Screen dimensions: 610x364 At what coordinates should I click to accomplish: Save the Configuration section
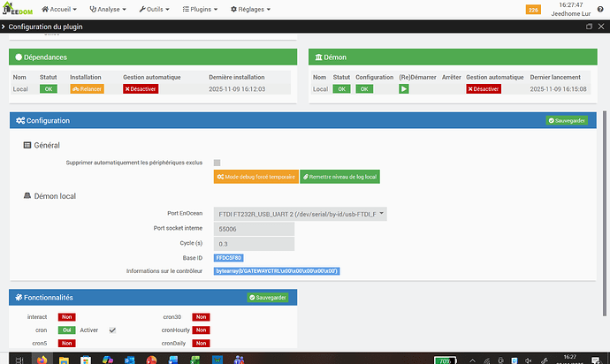coord(567,120)
